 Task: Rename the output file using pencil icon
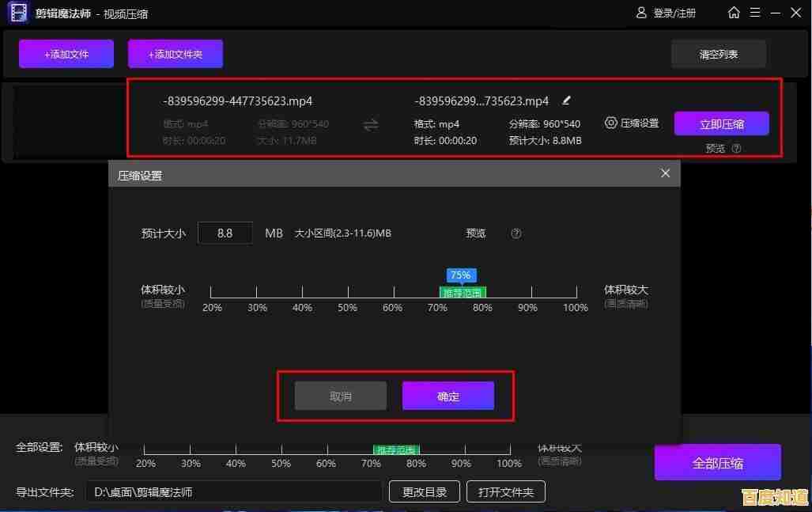(x=566, y=101)
